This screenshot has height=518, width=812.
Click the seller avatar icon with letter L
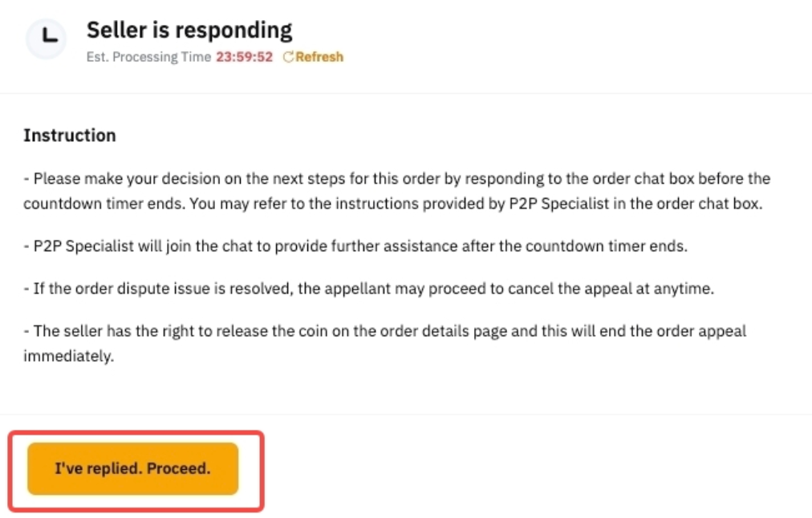46,38
